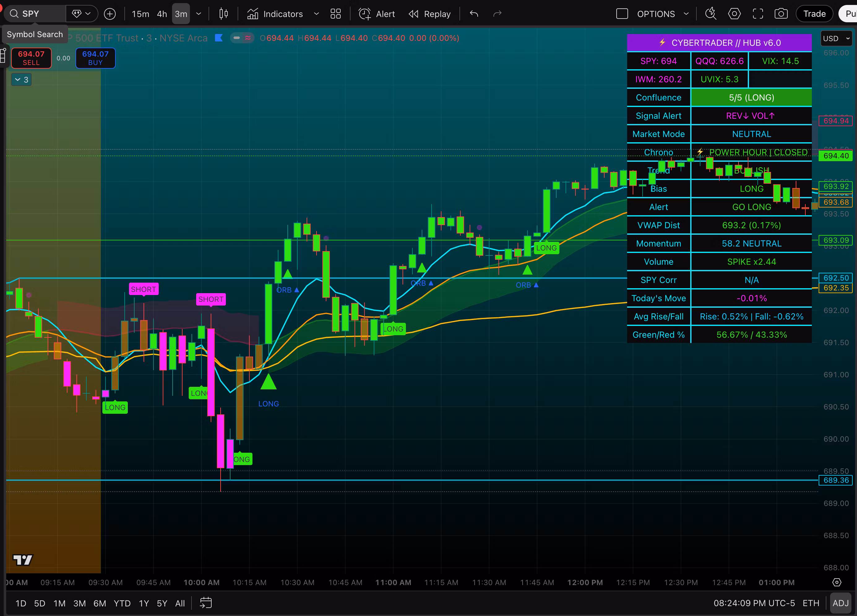Image resolution: width=857 pixels, height=616 pixels.
Task: Open the Trade panel
Action: click(x=814, y=14)
